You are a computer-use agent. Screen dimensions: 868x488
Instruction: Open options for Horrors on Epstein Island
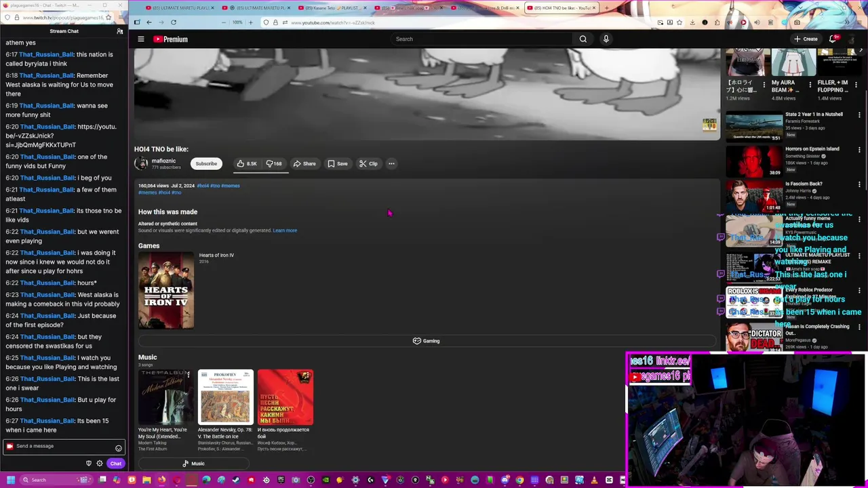[x=859, y=149]
